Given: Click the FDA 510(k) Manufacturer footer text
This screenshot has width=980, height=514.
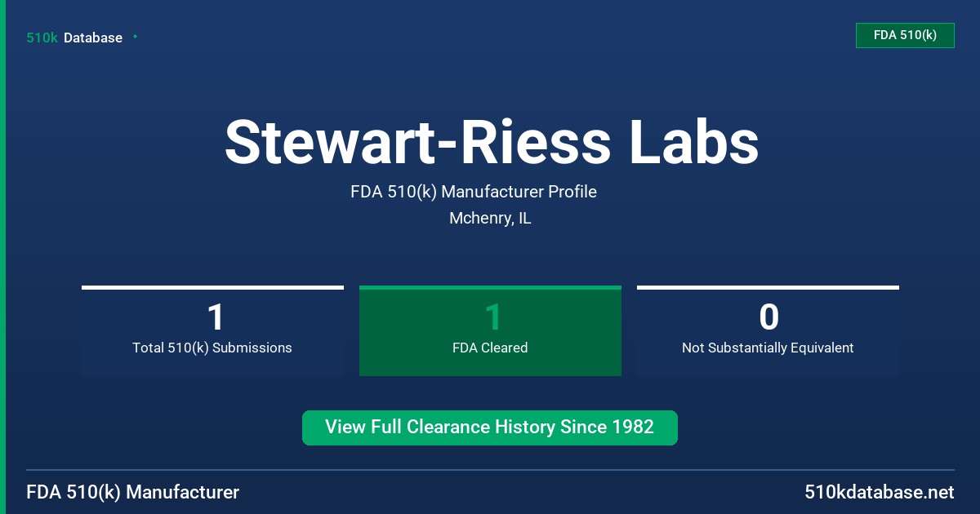Looking at the screenshot, I should coord(133,492).
